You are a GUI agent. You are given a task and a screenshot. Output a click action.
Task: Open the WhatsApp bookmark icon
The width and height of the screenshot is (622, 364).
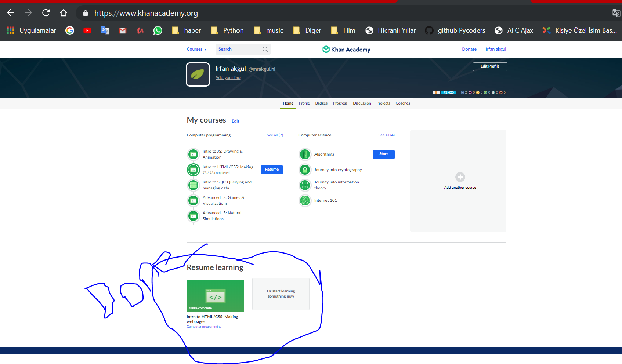158,30
